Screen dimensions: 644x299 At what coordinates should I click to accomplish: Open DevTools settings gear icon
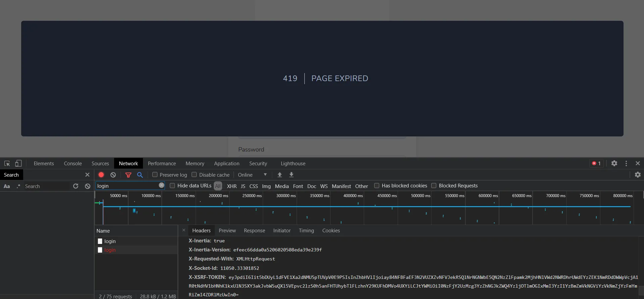coord(614,163)
